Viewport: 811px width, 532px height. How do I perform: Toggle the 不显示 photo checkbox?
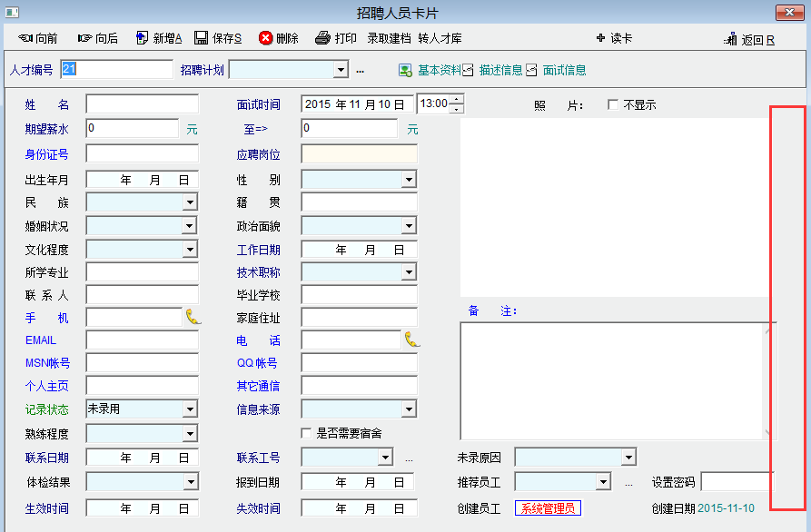[x=613, y=104]
